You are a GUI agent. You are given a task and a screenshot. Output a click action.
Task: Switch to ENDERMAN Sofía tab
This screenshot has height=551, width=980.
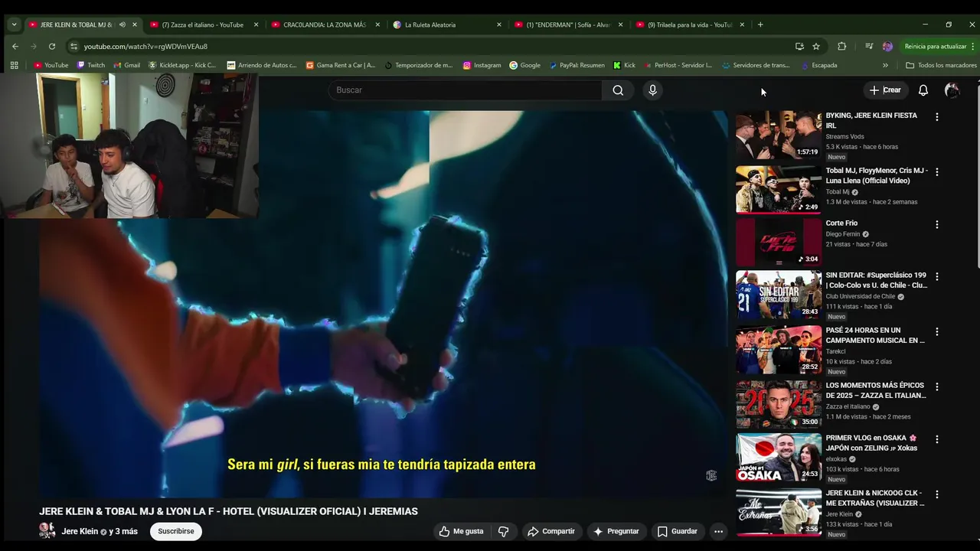568,24
